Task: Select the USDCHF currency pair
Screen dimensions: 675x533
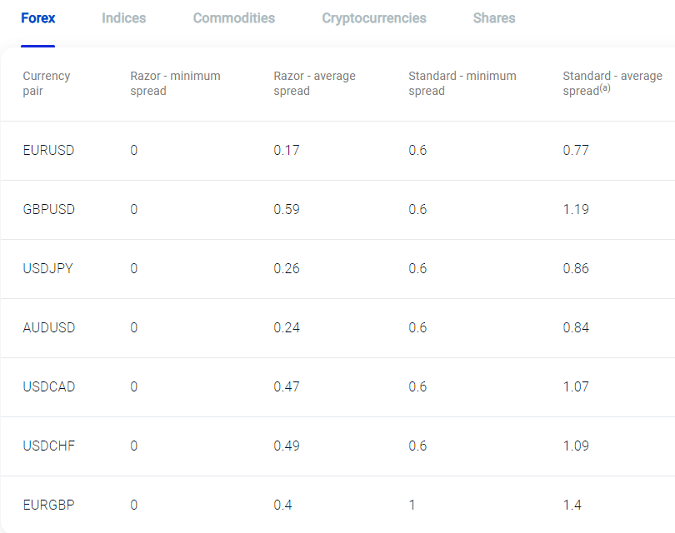Action: 49,446
